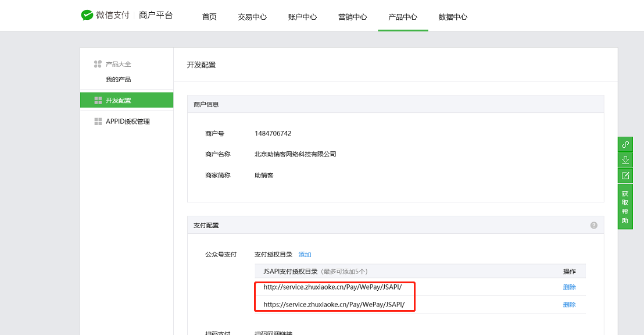644x335 pixels.
Task: Click the grid icon beside 产品大全
Action: coord(97,64)
